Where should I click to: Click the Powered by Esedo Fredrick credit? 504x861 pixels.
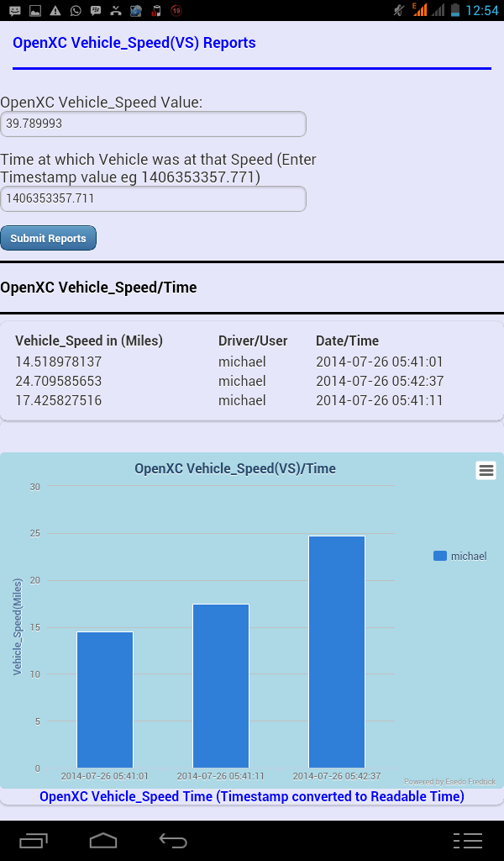coord(449,782)
